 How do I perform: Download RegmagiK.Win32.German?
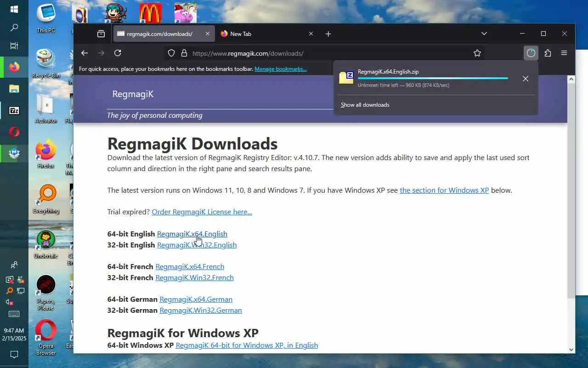tap(200, 310)
